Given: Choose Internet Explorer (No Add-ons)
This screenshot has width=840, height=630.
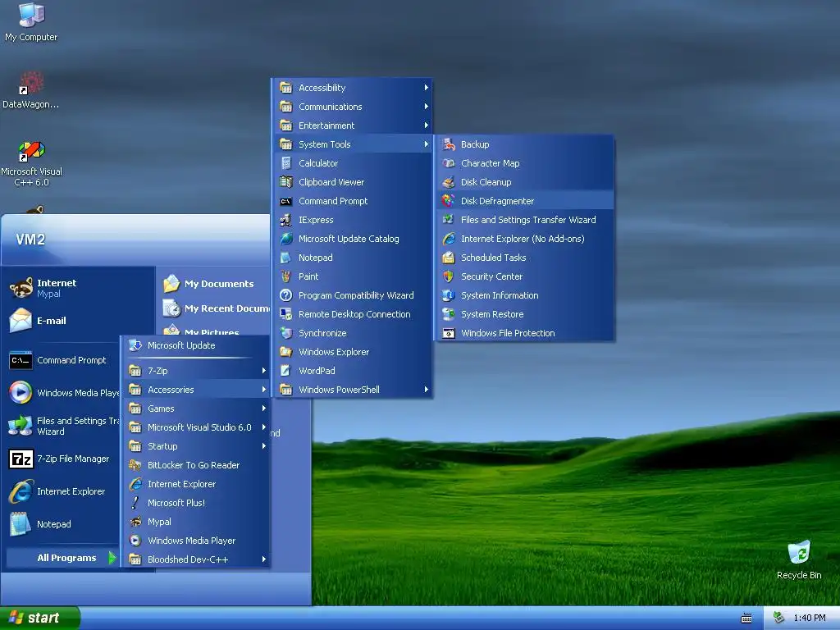Looking at the screenshot, I should [x=524, y=239].
